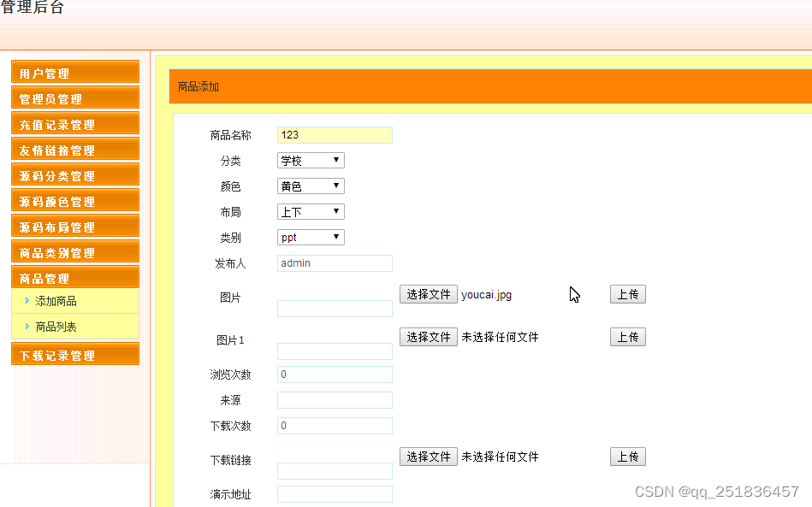This screenshot has height=507, width=812.
Task: Open the 管理员管理 menu section
Action: [x=75, y=97]
